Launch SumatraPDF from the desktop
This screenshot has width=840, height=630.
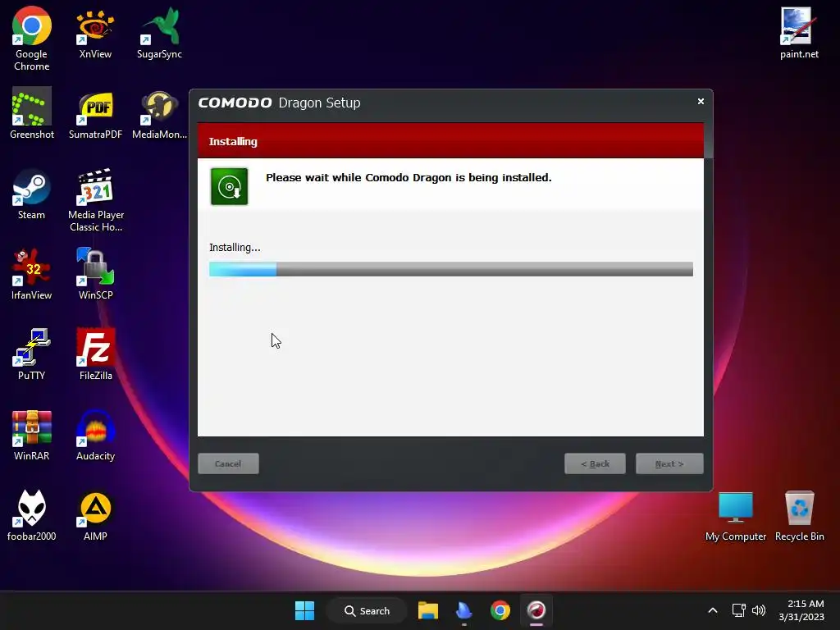pyautogui.click(x=95, y=113)
